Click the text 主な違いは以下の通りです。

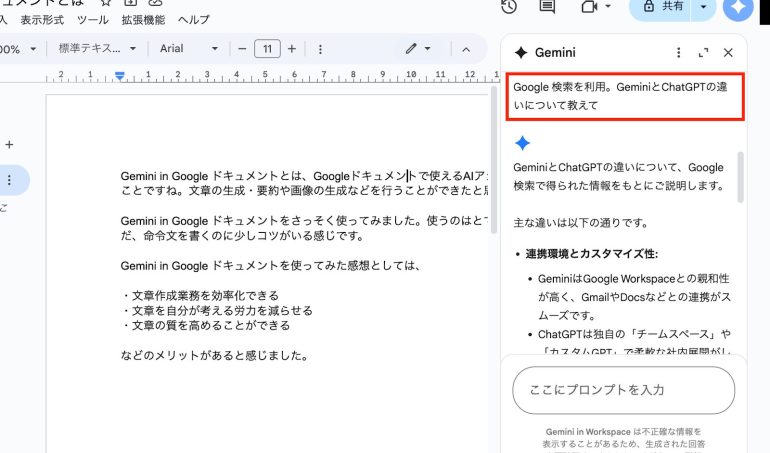coord(581,223)
